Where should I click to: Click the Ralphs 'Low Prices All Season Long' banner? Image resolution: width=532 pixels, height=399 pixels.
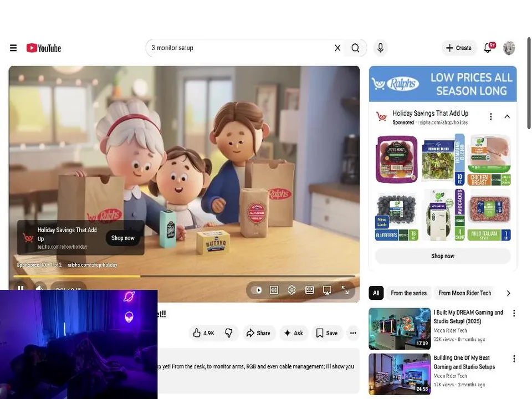click(443, 84)
